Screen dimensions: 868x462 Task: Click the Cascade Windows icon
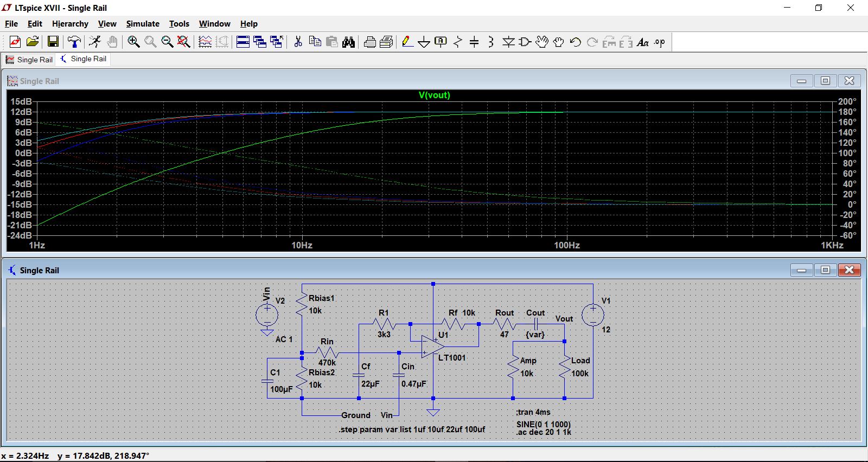pyautogui.click(x=260, y=42)
